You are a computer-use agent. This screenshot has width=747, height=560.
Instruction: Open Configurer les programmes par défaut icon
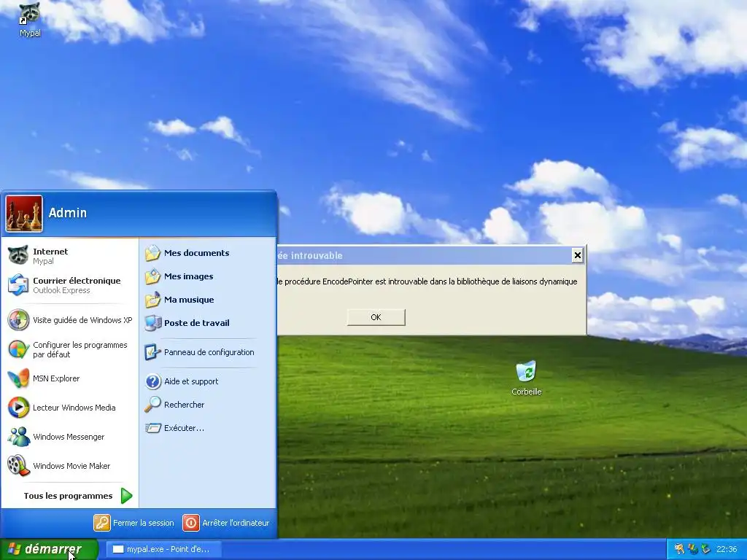tap(18, 349)
